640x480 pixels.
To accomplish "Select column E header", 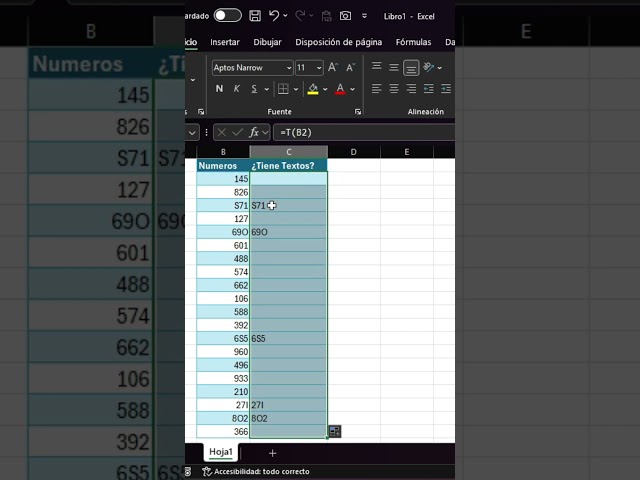I will [407, 152].
